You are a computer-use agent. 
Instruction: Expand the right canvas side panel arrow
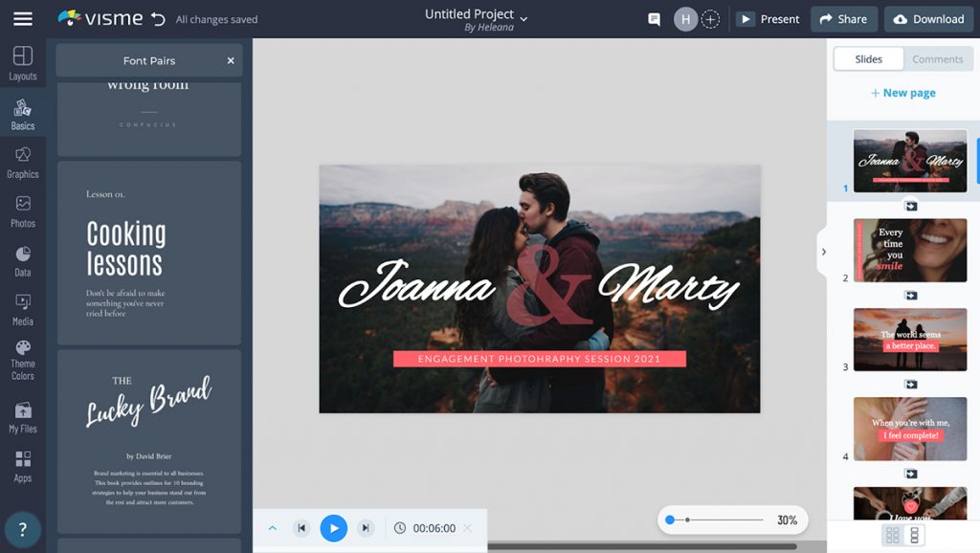click(x=824, y=252)
